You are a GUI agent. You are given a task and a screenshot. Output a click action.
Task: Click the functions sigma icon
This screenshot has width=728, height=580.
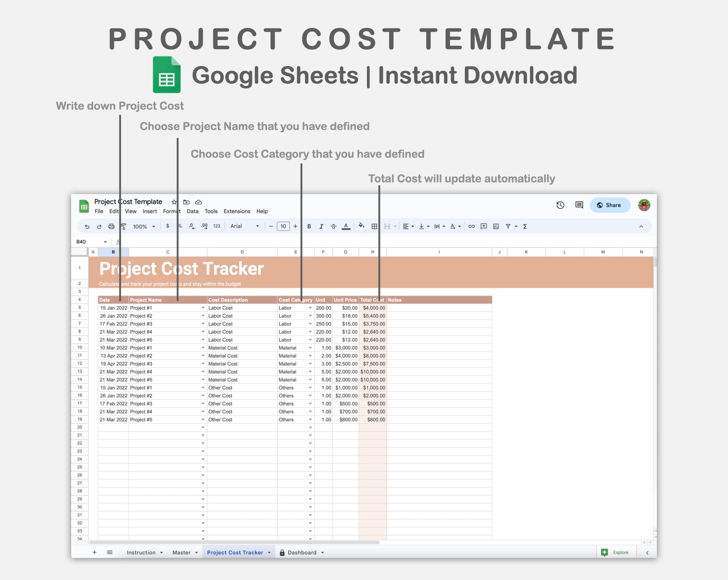point(525,227)
